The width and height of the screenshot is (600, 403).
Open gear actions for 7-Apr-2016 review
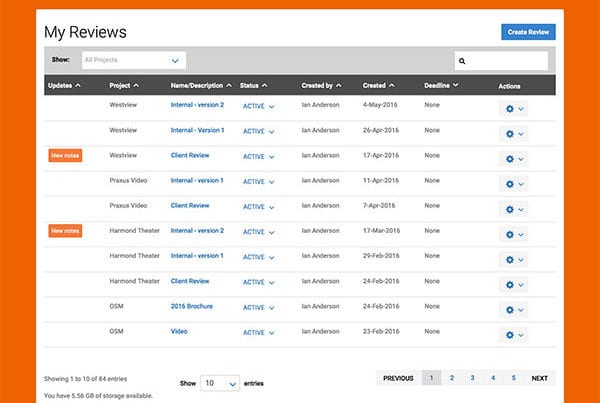pos(514,209)
